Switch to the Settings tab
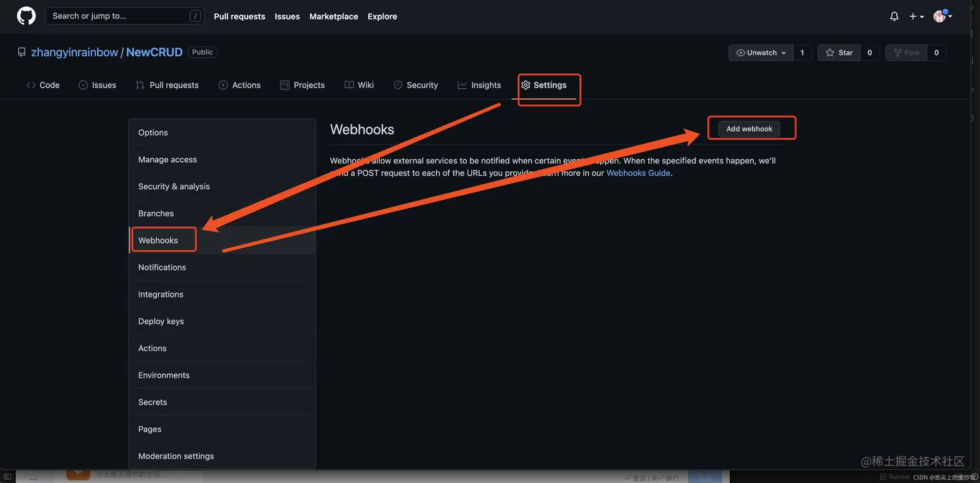This screenshot has width=980, height=483. pos(544,85)
